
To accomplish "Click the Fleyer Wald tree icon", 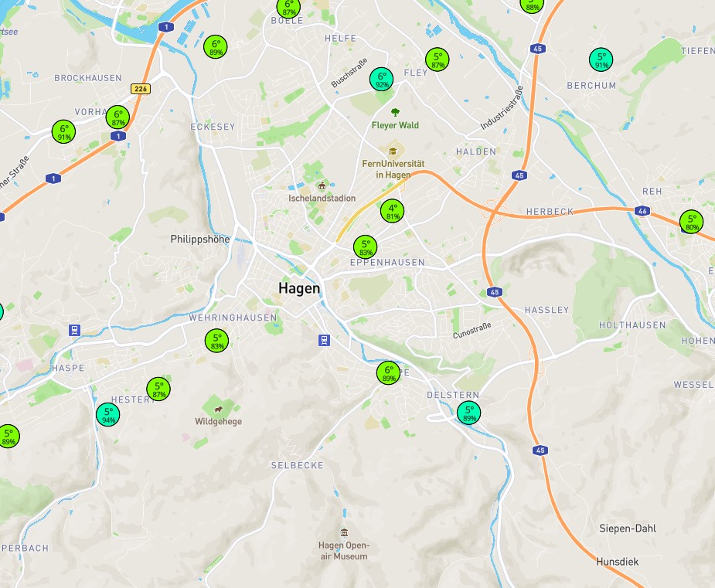I will click(x=395, y=112).
